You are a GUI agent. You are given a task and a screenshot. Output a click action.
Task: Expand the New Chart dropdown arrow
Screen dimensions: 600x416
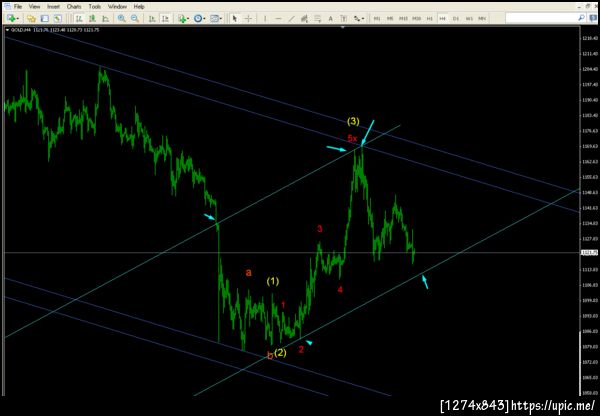(18, 19)
